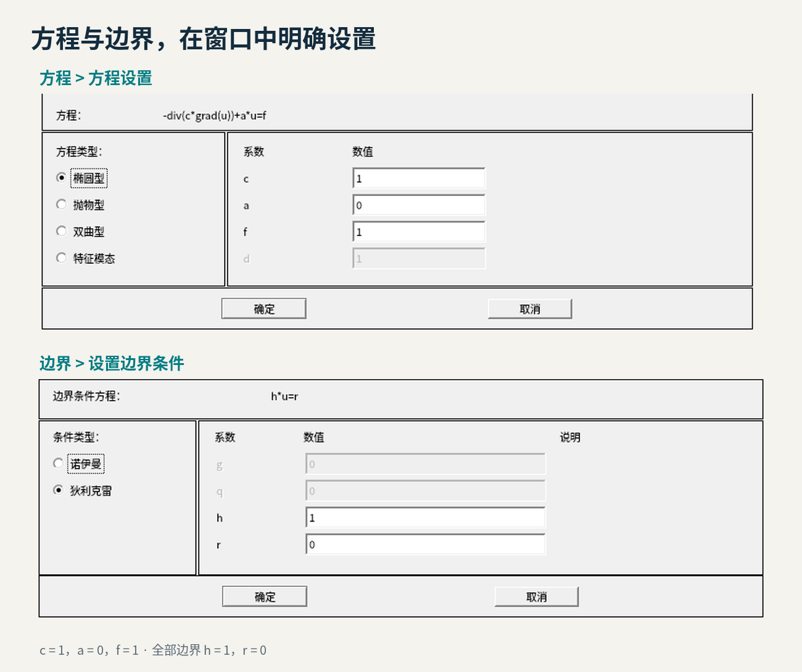
Task: Confirm boundary condition with 确定
Action: click(265, 597)
